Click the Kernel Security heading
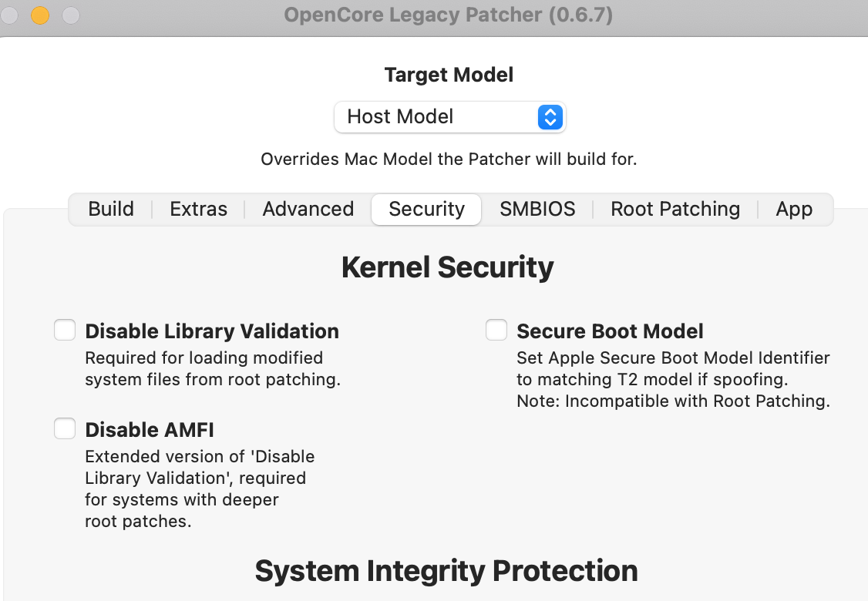The height and width of the screenshot is (601, 868). pos(447,267)
